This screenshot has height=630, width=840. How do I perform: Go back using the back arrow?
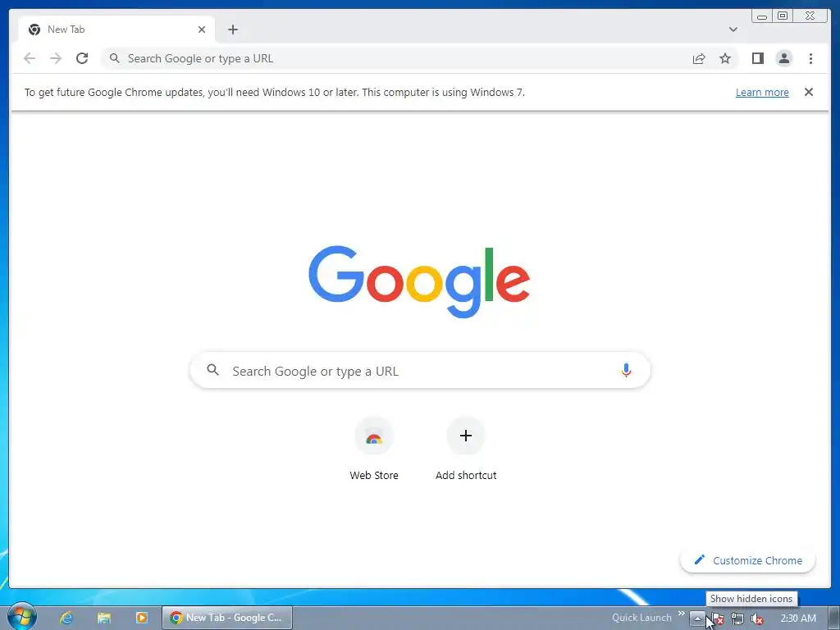(x=30, y=58)
